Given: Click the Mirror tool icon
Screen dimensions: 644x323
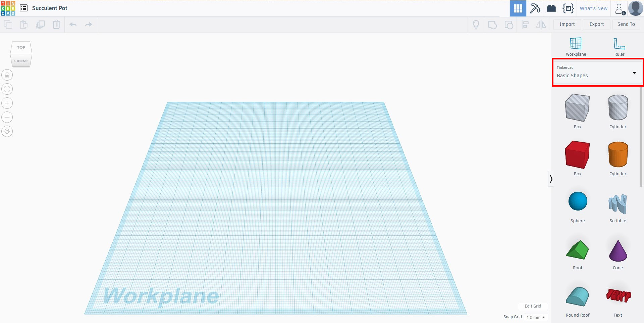Looking at the screenshot, I should [x=541, y=25].
